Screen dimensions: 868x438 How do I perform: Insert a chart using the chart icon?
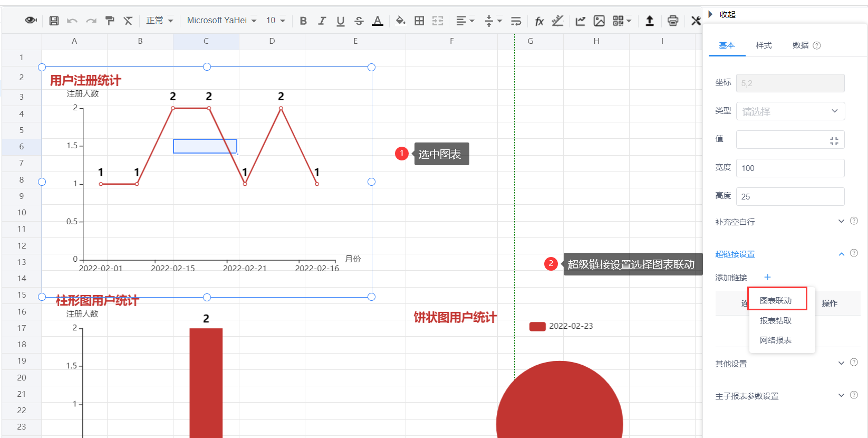tap(581, 21)
